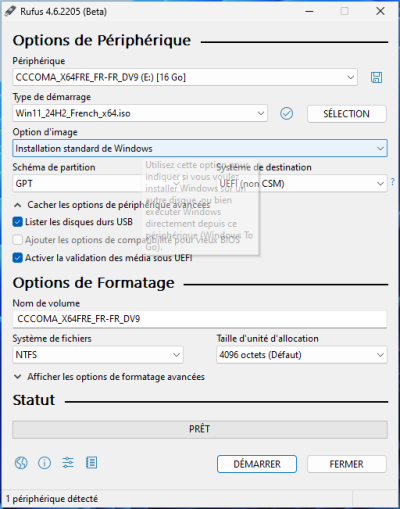The image size is (400, 509).
Task: Toggle Ajouter les options de compatibilité checkbox
Action: click(17, 240)
